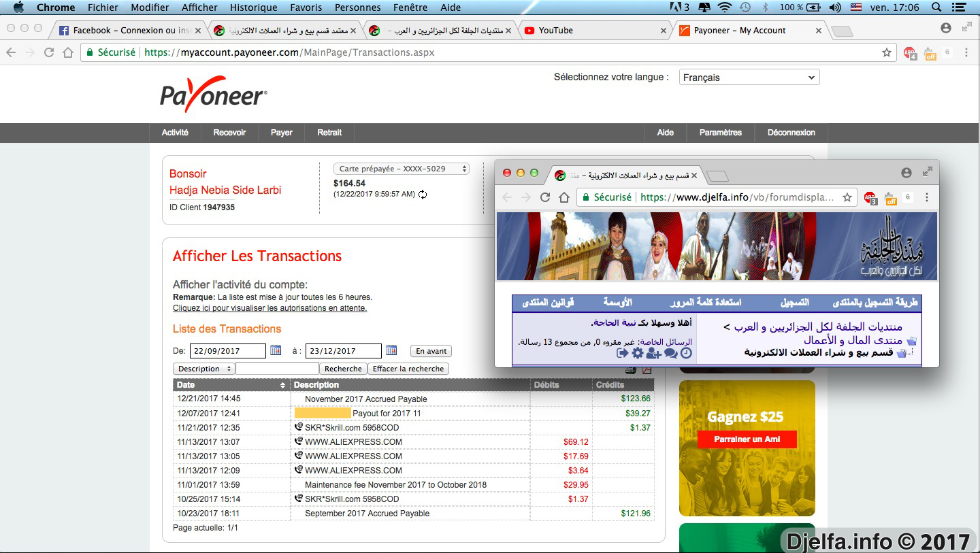
Task: Open a new tab in the Payoneer Chrome window
Action: click(842, 31)
